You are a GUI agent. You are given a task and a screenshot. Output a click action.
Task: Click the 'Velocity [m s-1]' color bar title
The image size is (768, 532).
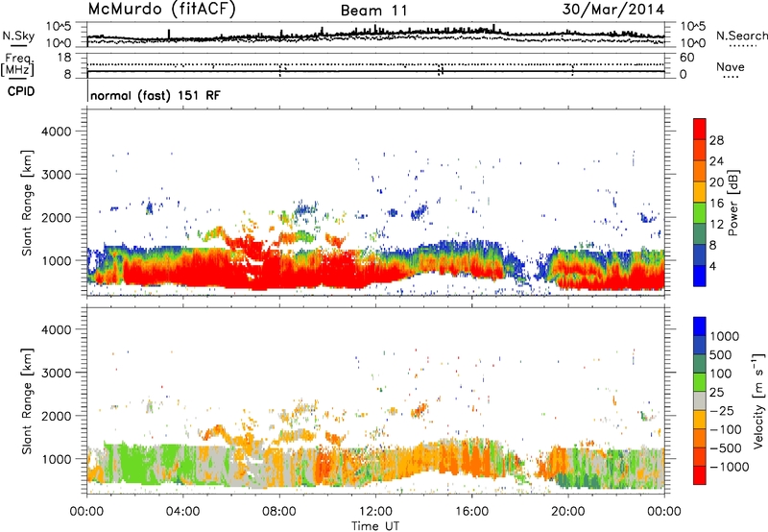coord(758,400)
